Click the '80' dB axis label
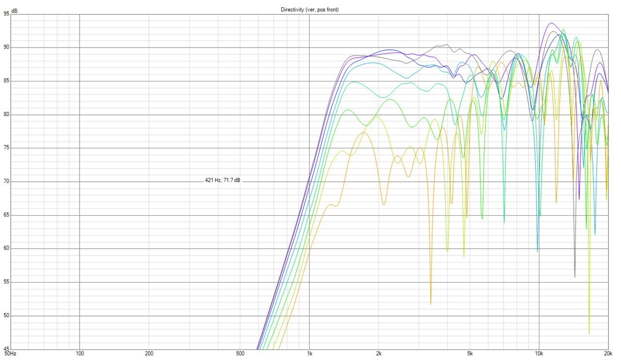 [6, 114]
